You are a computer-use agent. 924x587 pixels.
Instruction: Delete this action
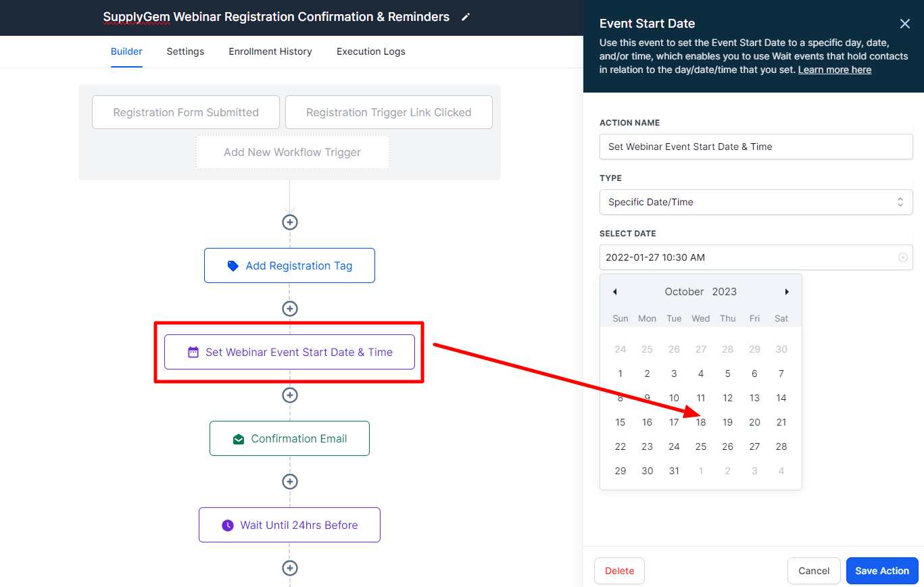click(619, 571)
